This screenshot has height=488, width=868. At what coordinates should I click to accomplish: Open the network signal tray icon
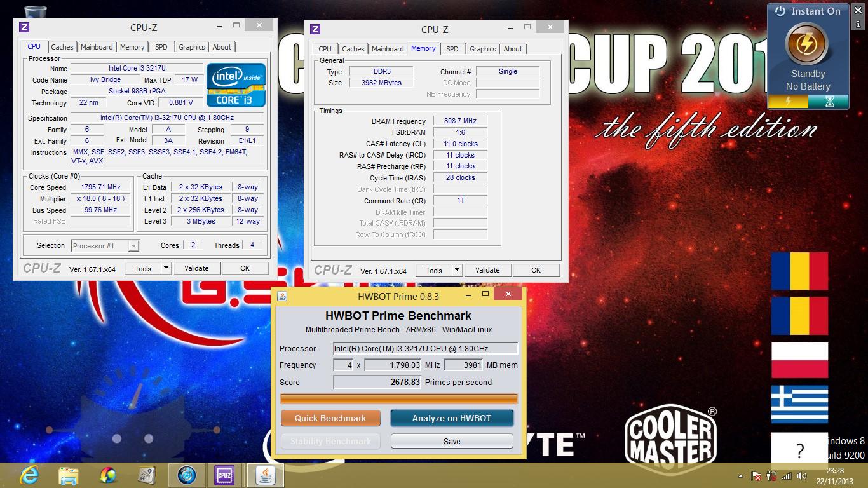tap(787, 476)
